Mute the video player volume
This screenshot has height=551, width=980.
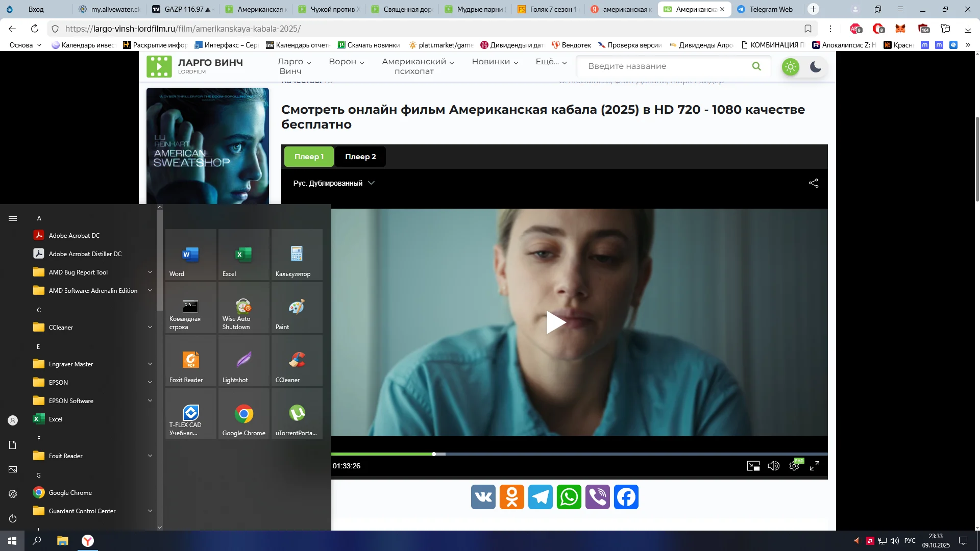(x=773, y=466)
